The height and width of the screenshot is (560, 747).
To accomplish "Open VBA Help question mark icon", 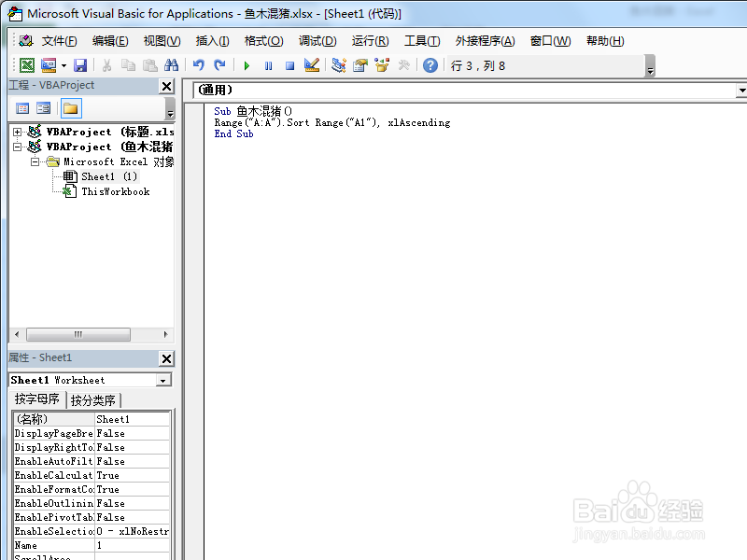I will pos(430,65).
